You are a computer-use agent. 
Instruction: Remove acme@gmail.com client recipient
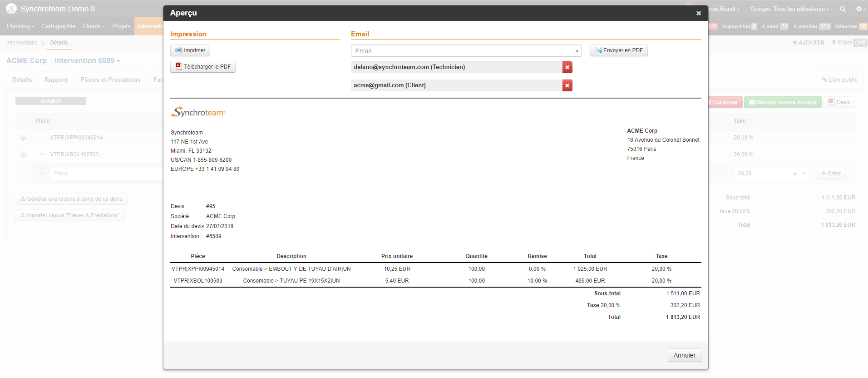pyautogui.click(x=567, y=85)
